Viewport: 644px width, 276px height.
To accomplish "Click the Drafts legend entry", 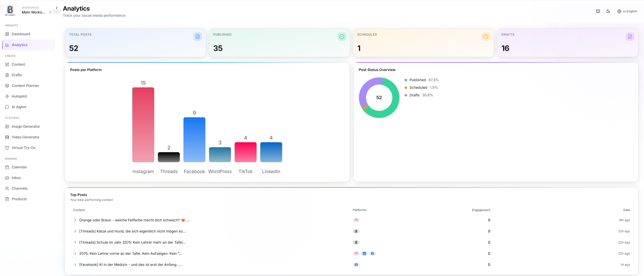I will tap(414, 95).
